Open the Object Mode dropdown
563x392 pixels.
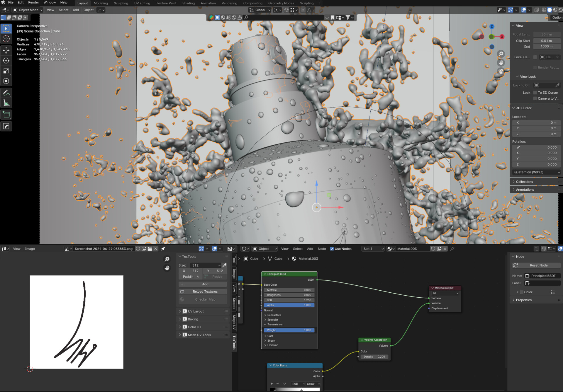[28, 10]
